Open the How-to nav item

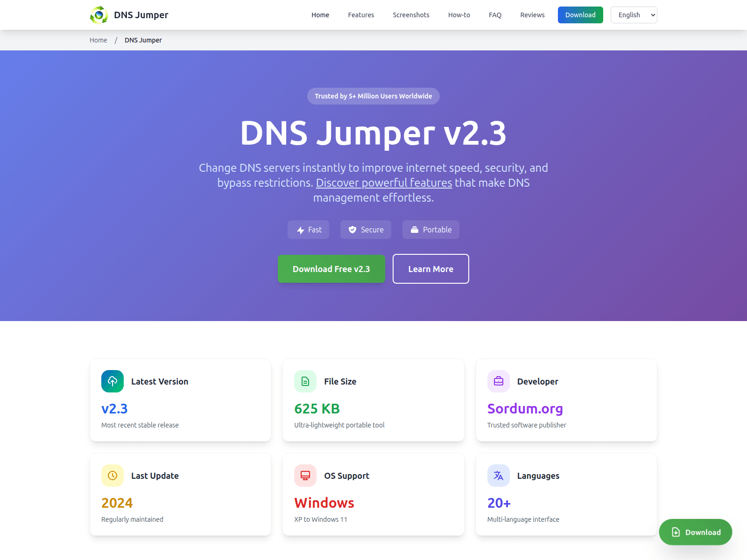[x=459, y=15]
